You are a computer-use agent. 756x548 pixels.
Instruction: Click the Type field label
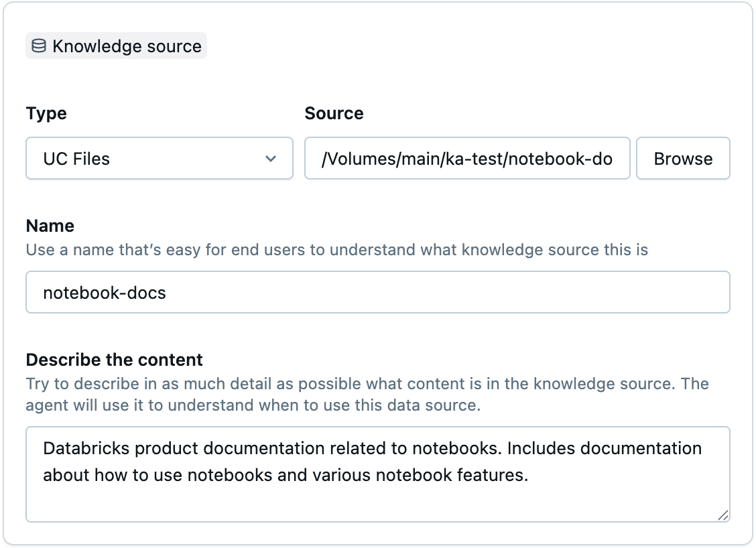(x=46, y=113)
